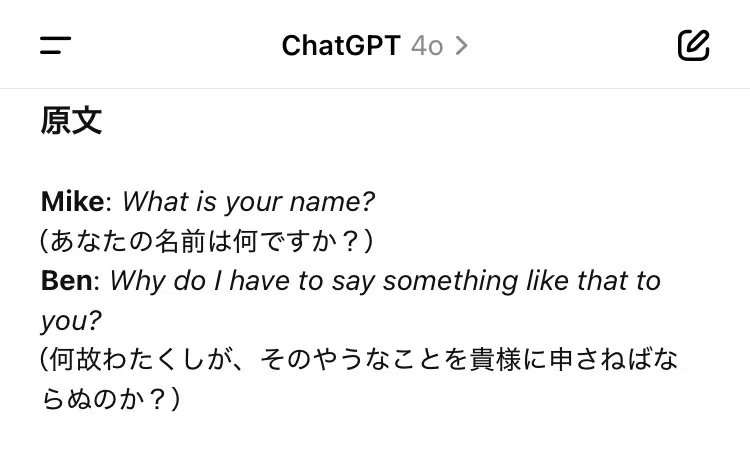This screenshot has height=466, width=750.
Task: Expand the chevron beside 4o
Action: [x=461, y=45]
